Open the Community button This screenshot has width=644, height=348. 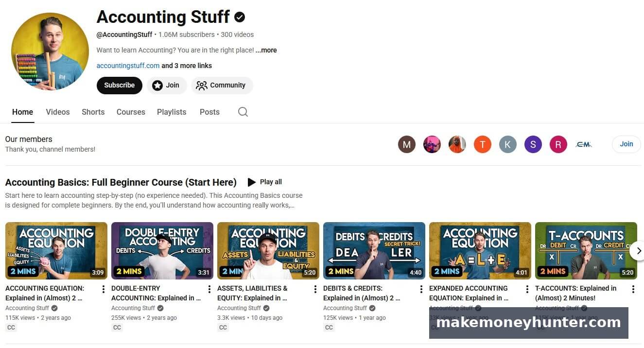click(222, 85)
